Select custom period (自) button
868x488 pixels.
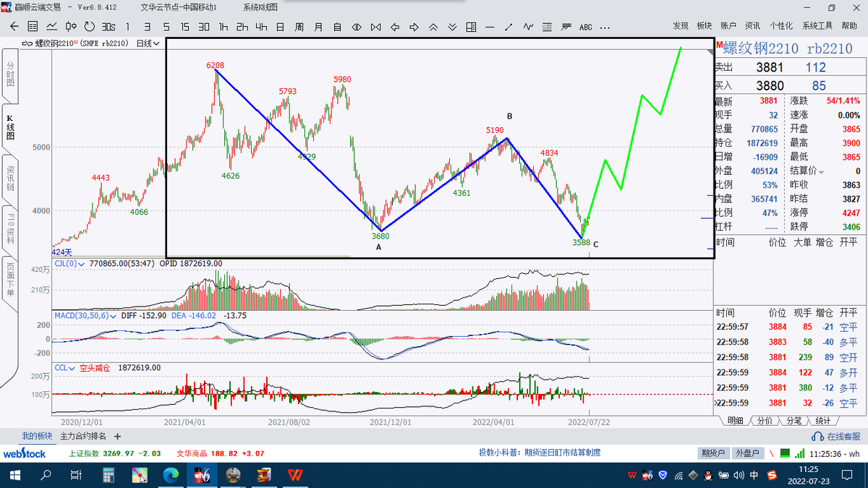coord(337,27)
